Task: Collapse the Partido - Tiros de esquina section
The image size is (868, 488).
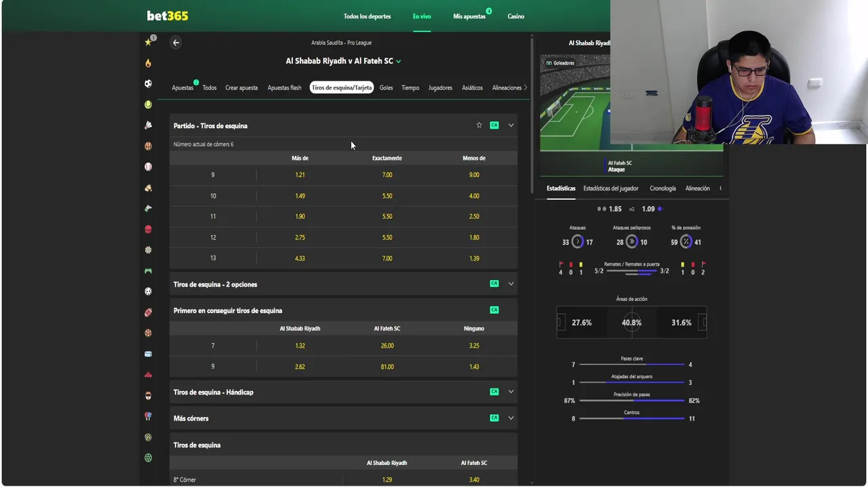Action: click(511, 125)
